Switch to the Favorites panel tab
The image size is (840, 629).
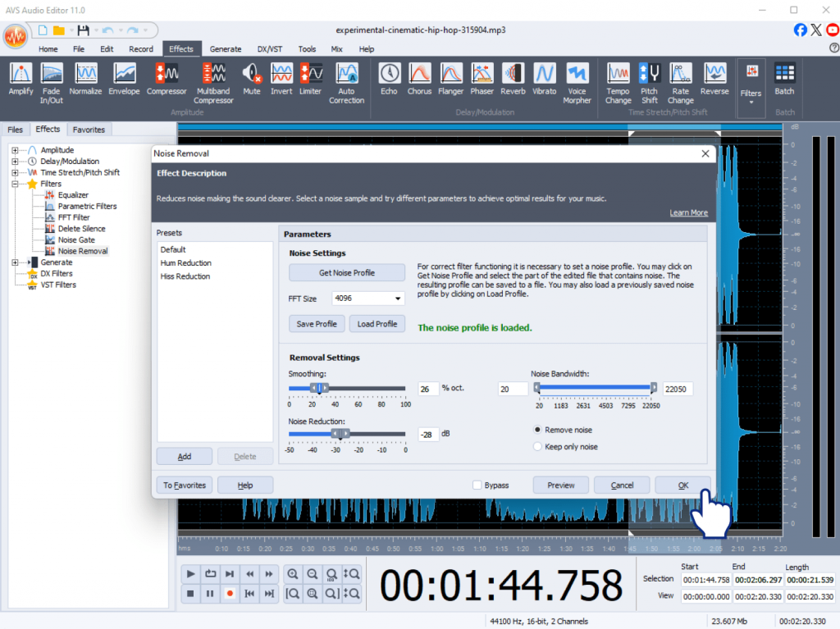tap(89, 130)
